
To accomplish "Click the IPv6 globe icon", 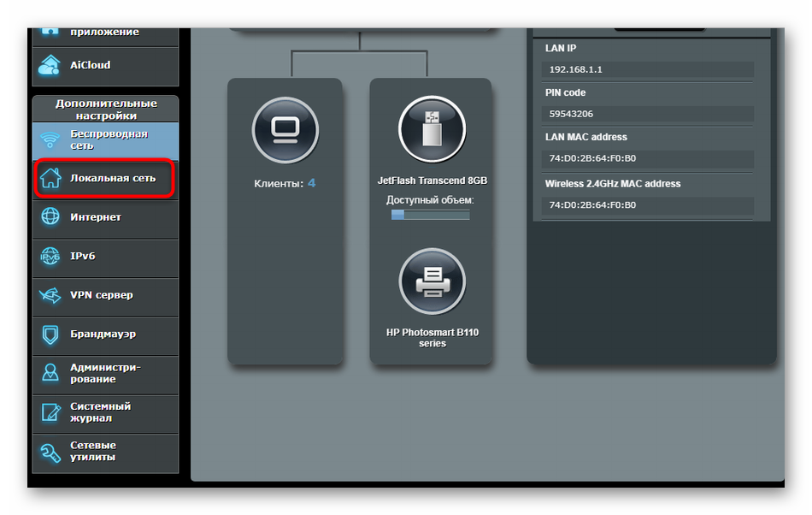I will coord(50,257).
